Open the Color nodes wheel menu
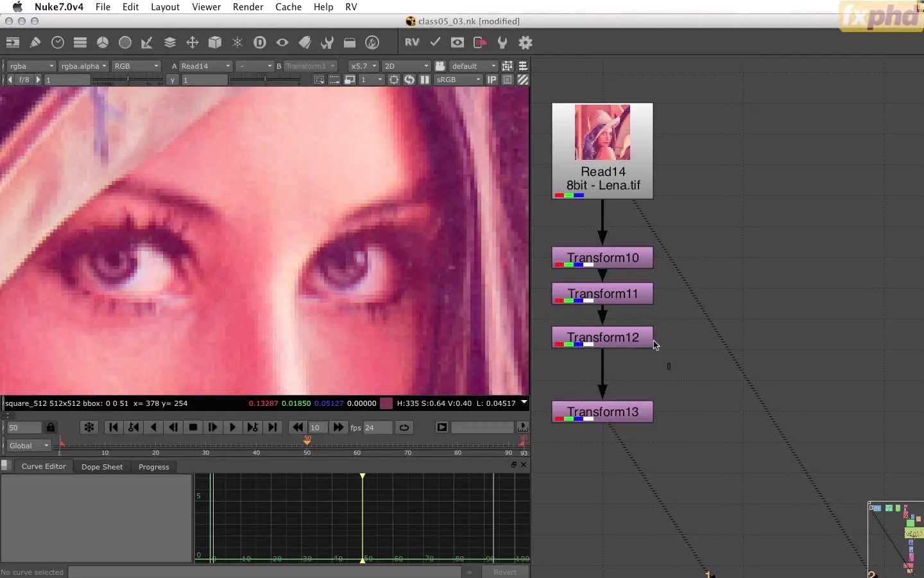This screenshot has width=924, height=578. point(103,42)
